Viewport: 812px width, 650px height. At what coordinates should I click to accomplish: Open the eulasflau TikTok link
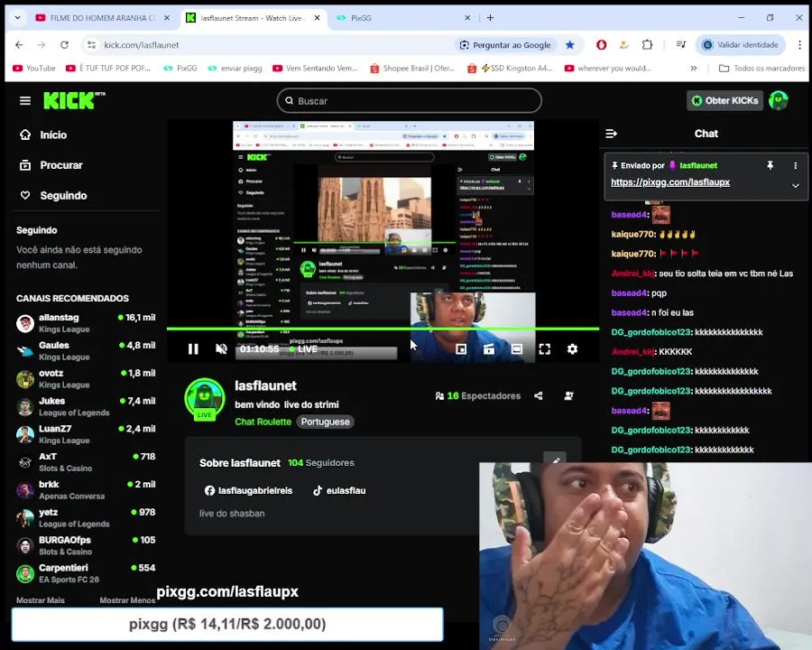click(x=340, y=490)
